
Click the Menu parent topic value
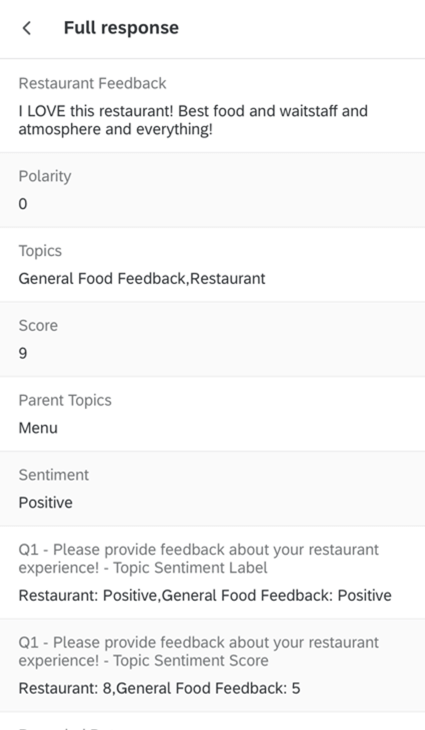pyautogui.click(x=38, y=428)
